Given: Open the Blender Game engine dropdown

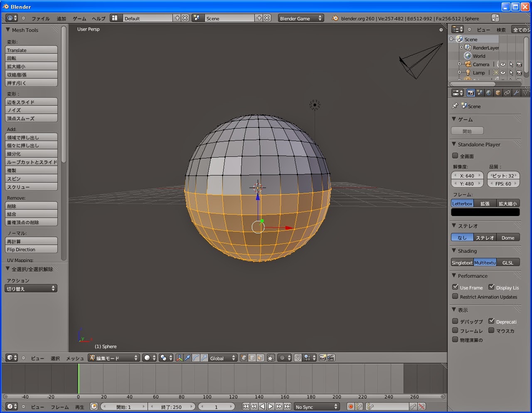Looking at the screenshot, I should 300,18.
